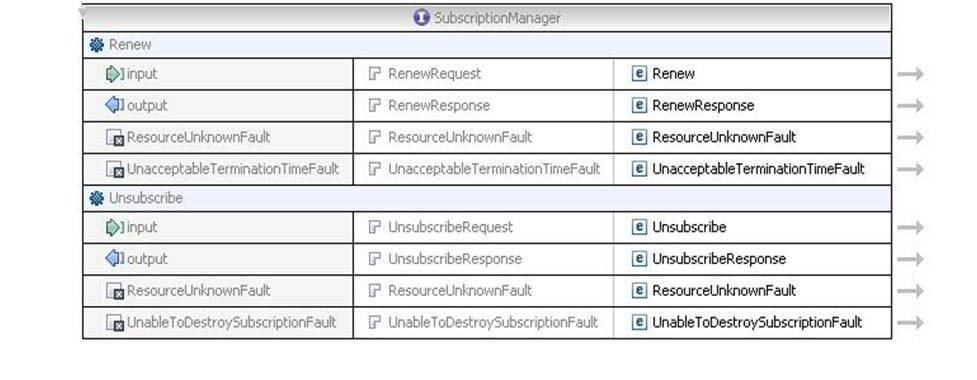
Task: Select the SubscriptionManager title bar
Action: point(487,18)
